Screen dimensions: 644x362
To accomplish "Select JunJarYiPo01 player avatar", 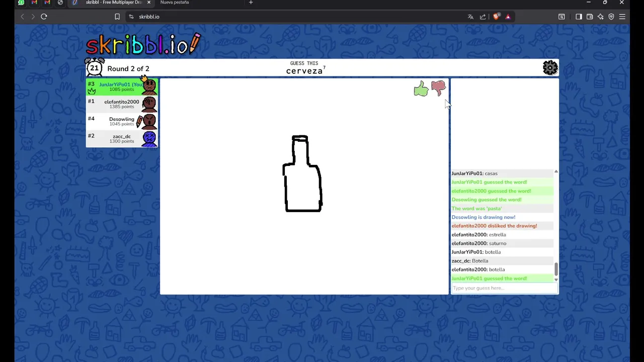I will (149, 86).
